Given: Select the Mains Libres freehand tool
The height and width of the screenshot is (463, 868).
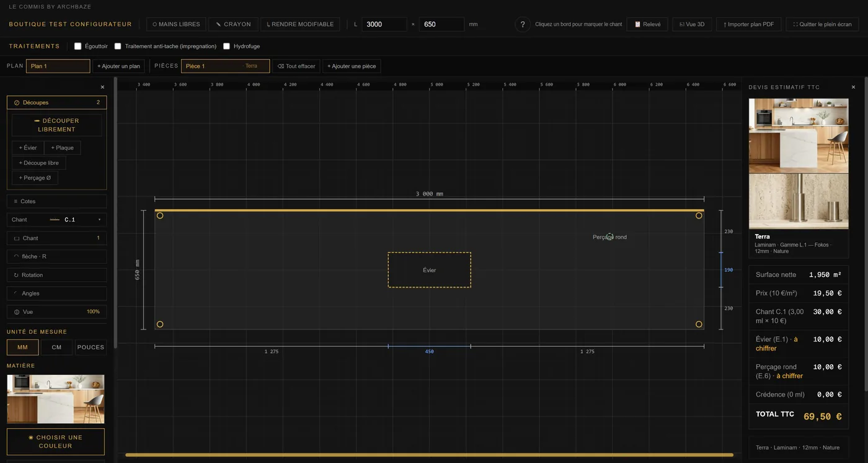Looking at the screenshot, I should coord(176,24).
